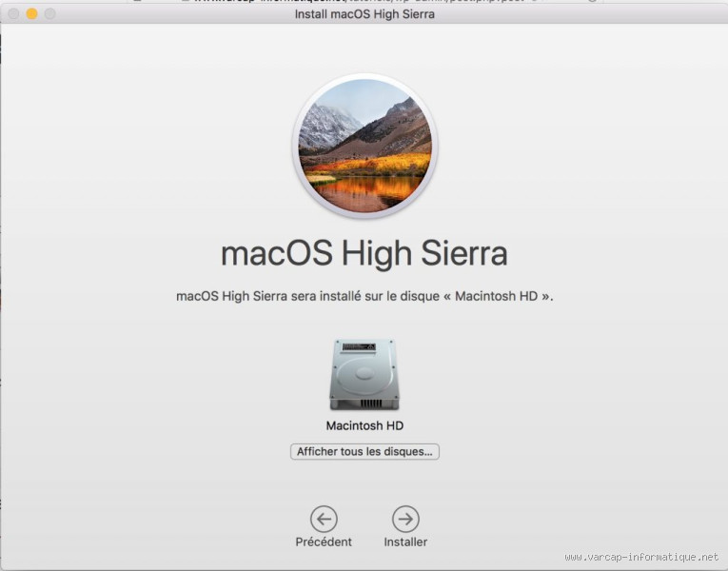Open Afficher tous les disques… button

click(x=364, y=452)
